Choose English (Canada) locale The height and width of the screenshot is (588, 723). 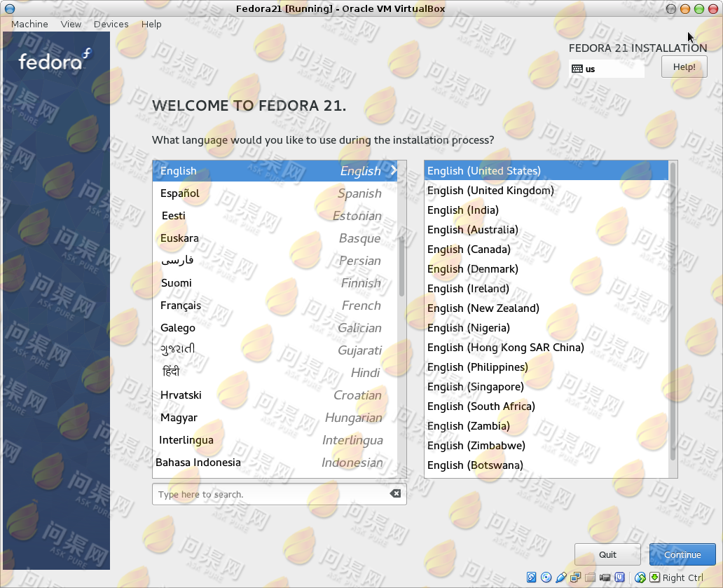[546, 249]
